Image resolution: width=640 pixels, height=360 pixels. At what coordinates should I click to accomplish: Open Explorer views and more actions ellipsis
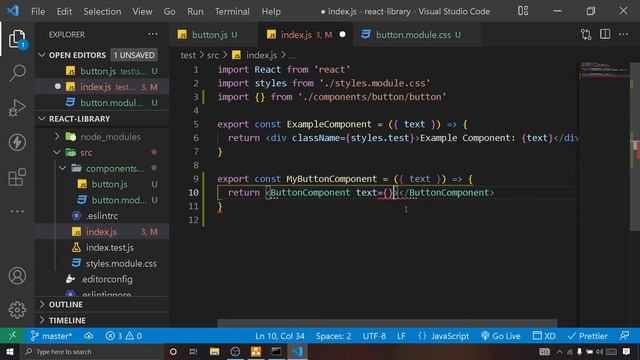(x=153, y=34)
